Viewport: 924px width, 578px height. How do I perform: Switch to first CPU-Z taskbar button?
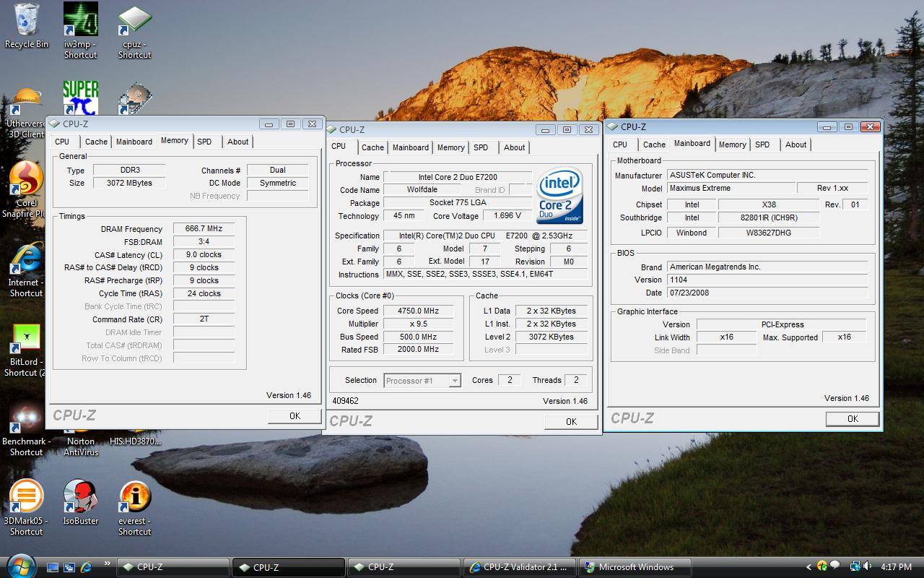pyautogui.click(x=172, y=567)
